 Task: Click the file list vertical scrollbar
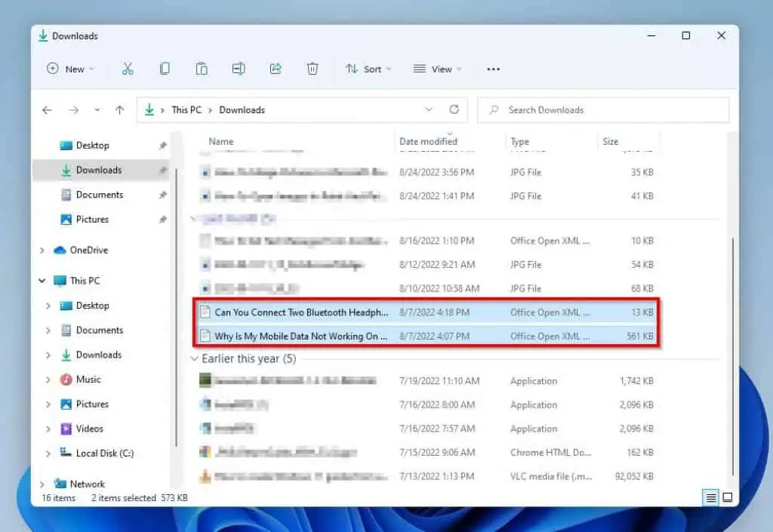[x=732, y=357]
